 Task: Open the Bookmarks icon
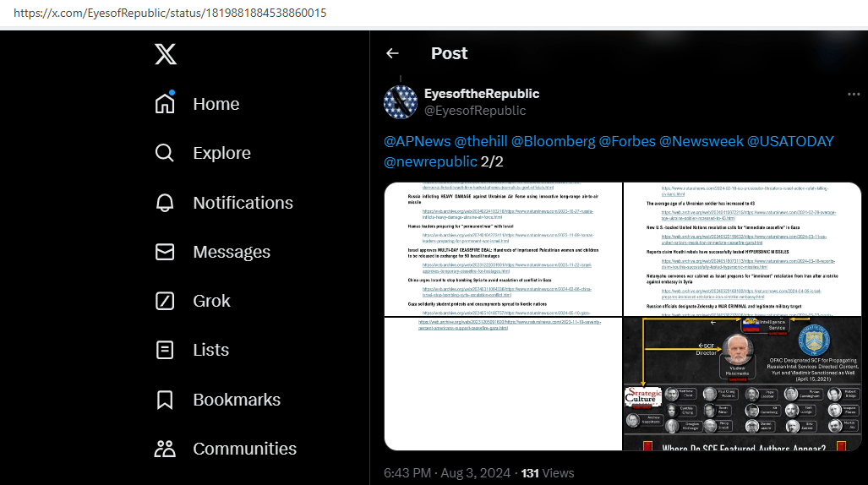(165, 400)
